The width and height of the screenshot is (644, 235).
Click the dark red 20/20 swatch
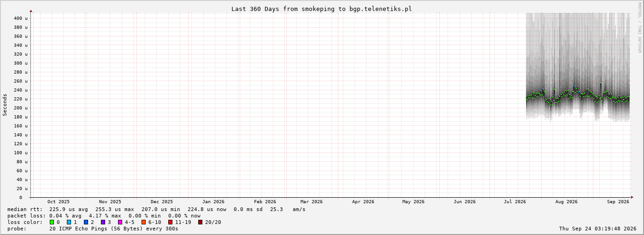point(201,222)
